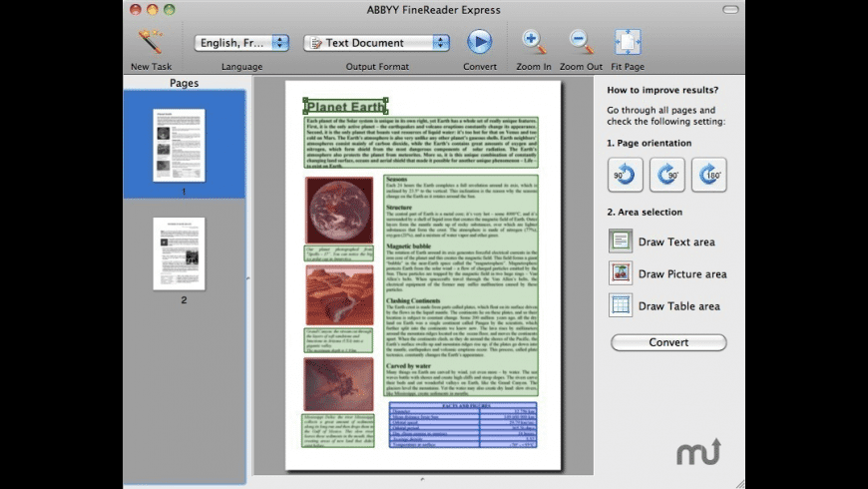
Task: Rotate the page 180 degrees
Action: tap(708, 175)
